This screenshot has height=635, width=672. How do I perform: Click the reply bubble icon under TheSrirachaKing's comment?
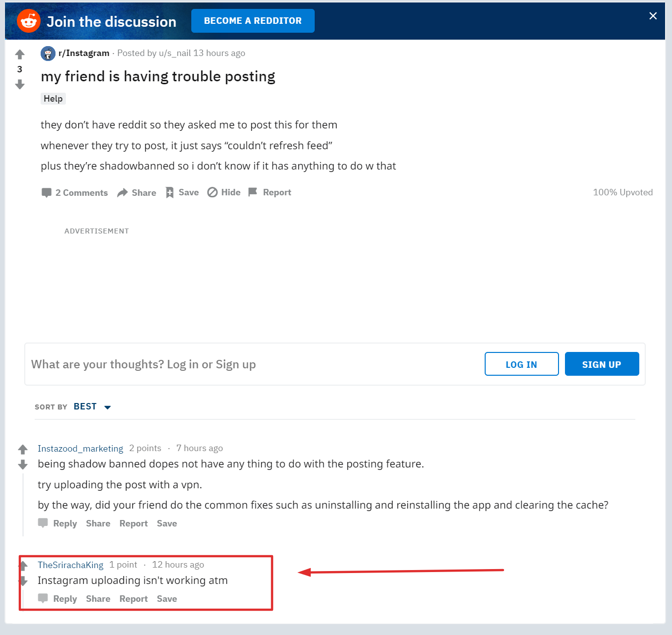(x=43, y=598)
